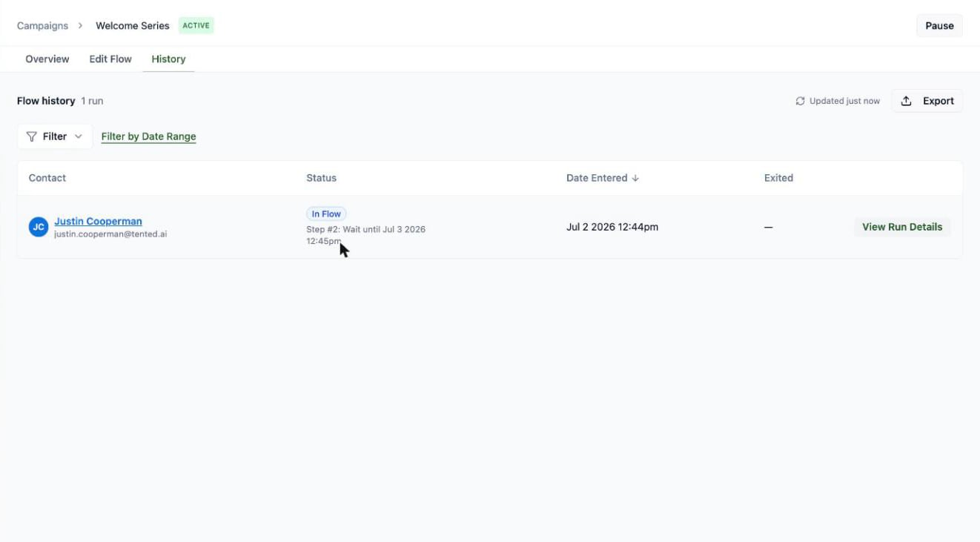Click the Welcome Series breadcrumb title
This screenshot has width=980, height=542.
(133, 25)
